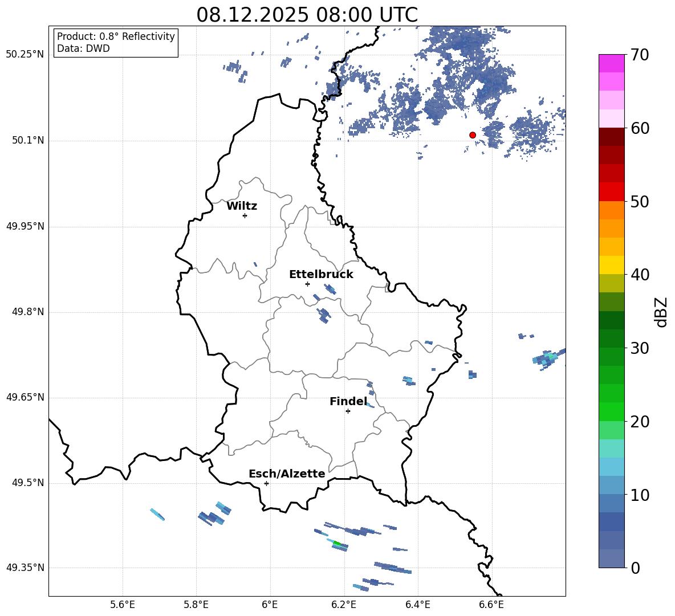Click the 'Findel' city label
The width and height of the screenshot is (675, 616).
pos(348,401)
